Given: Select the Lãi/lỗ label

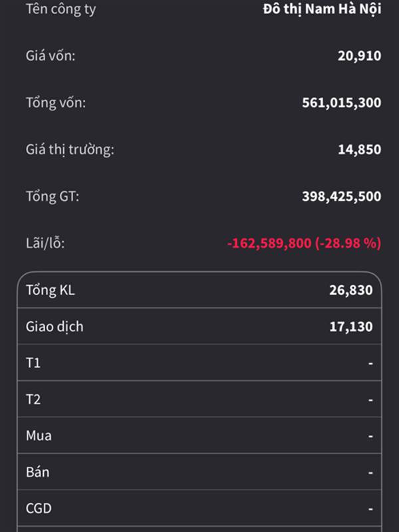Looking at the screenshot, I should (x=45, y=243).
